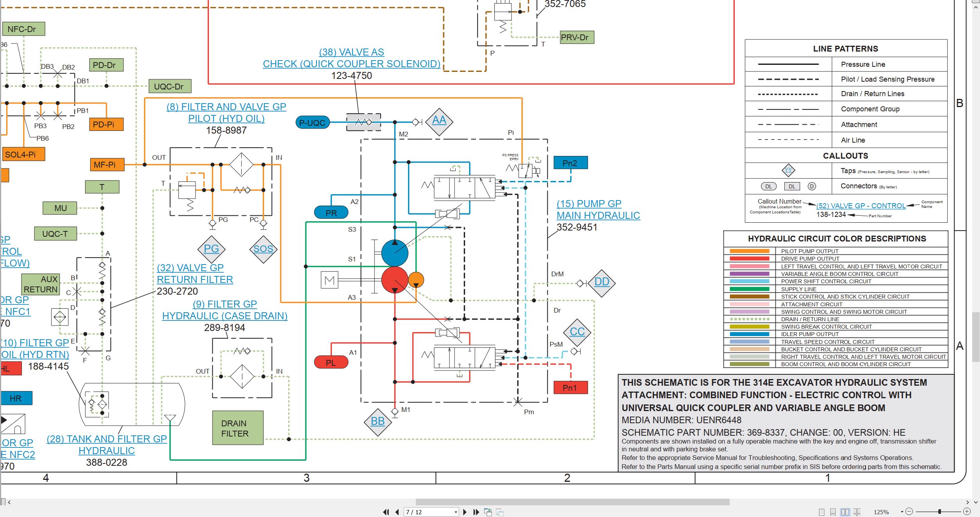
Task: Click the zoom slider handle
Action: click(x=940, y=512)
